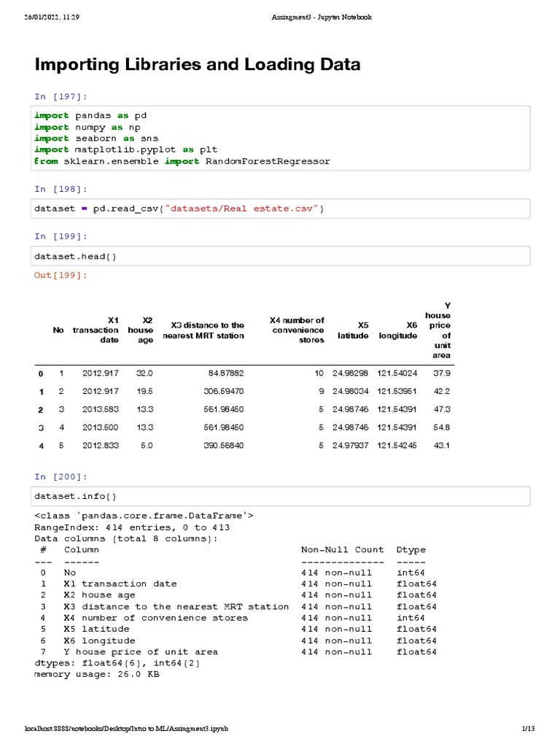The height and width of the screenshot is (747, 560).
Task: Click the 'Assingment3 - Jupyter Notebook' page title
Action: 322,18
